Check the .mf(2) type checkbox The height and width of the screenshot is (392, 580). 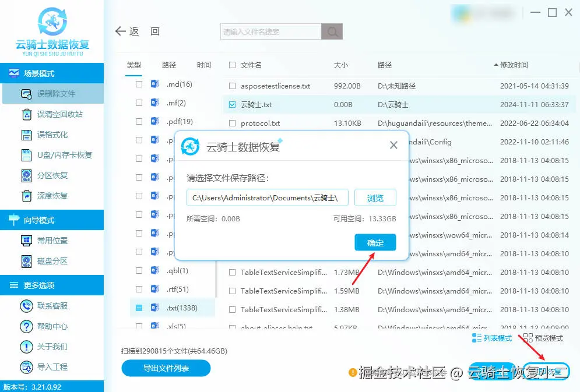[139, 103]
